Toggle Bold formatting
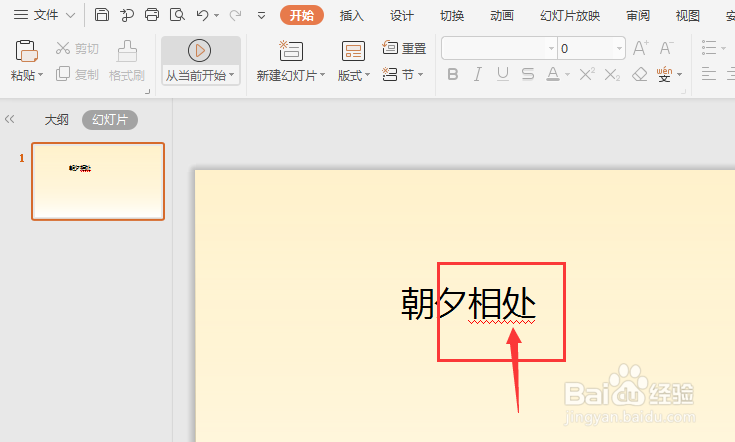This screenshot has height=442, width=735. coord(453,74)
